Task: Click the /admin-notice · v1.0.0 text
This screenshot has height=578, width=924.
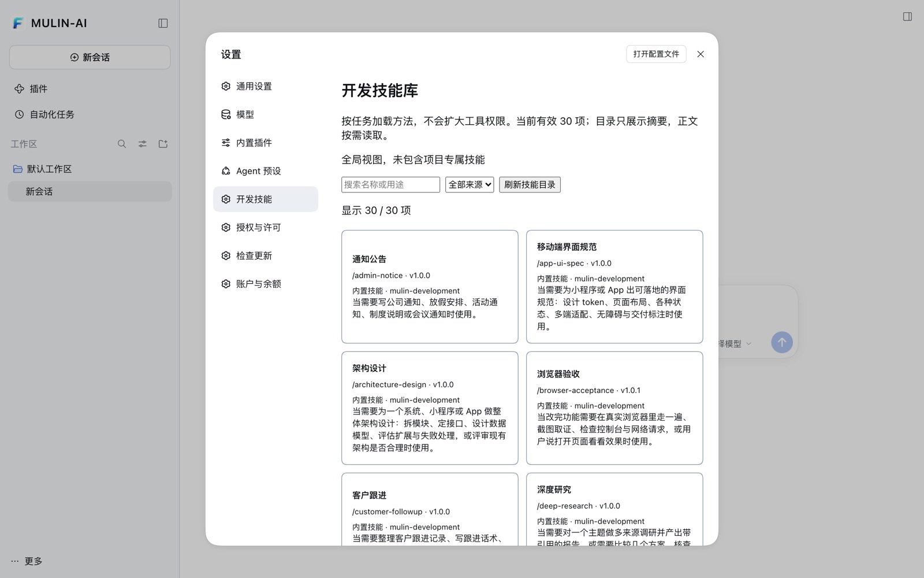Action: point(391,276)
